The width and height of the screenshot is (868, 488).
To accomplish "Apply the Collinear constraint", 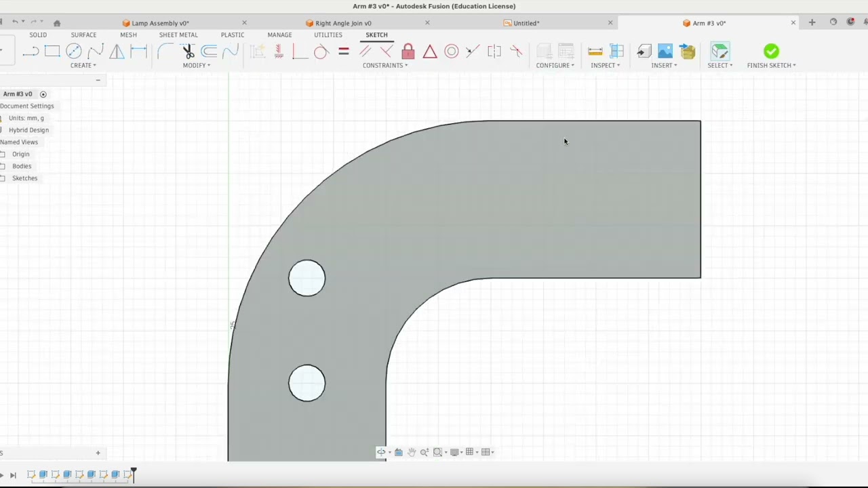I will (x=473, y=52).
